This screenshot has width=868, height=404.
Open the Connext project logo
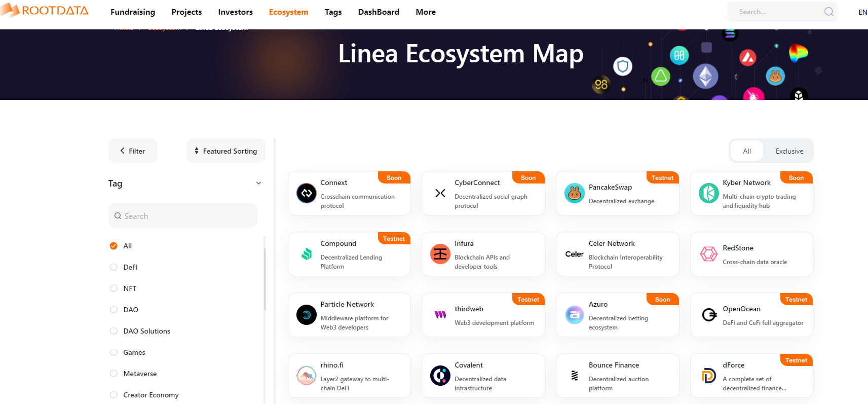coord(307,193)
